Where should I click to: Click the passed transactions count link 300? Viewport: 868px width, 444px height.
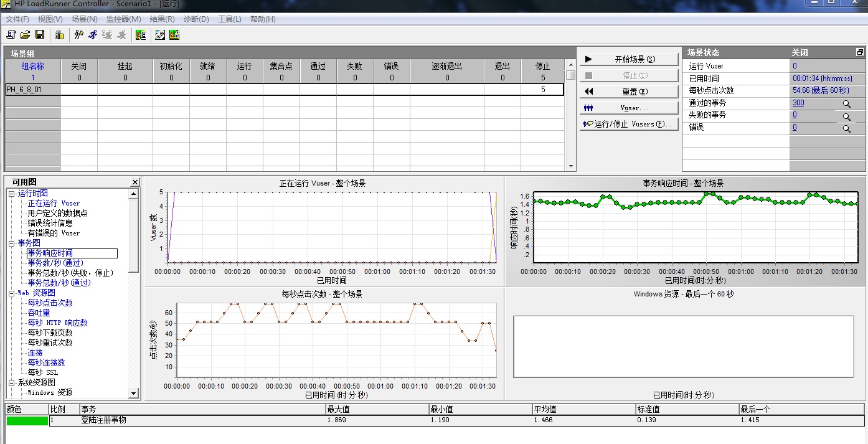tap(798, 103)
